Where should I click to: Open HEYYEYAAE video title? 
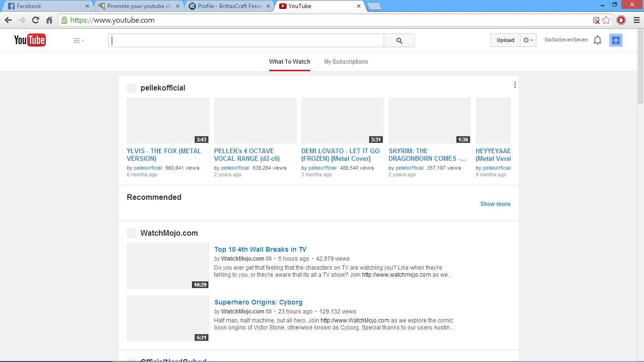coord(493,155)
